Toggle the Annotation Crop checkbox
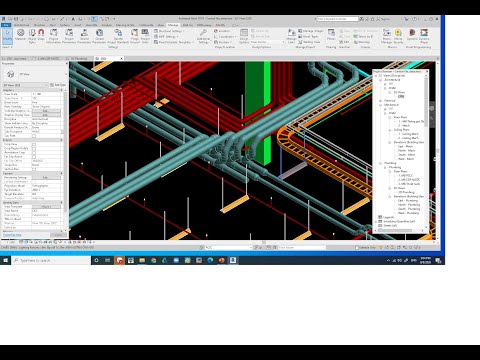This screenshot has height=360, width=480. (x=34, y=152)
